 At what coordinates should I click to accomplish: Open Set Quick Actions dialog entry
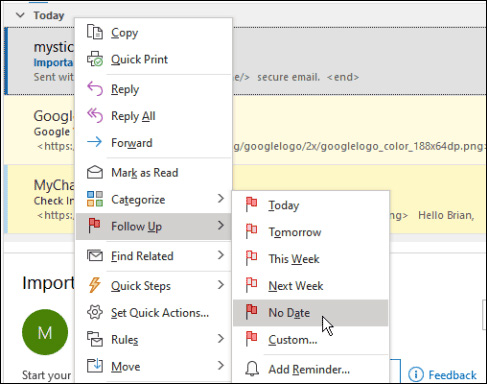pos(154,313)
